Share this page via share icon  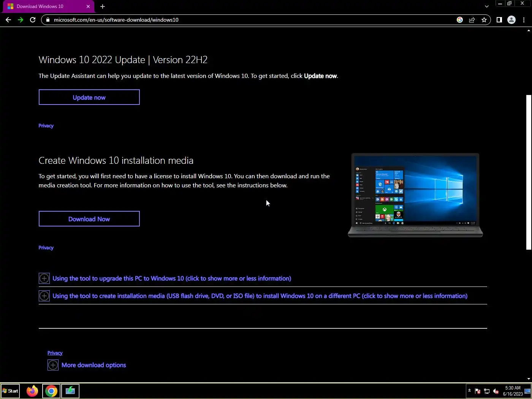coord(472,20)
